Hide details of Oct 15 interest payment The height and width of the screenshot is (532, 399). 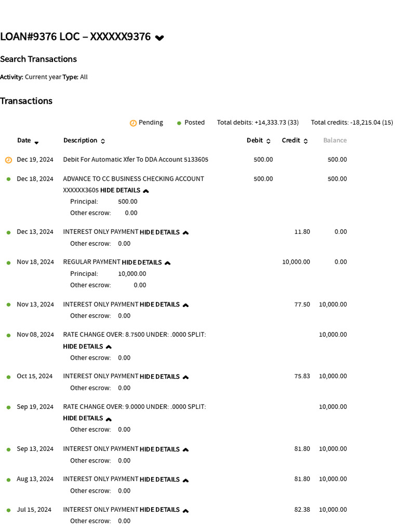point(164,377)
